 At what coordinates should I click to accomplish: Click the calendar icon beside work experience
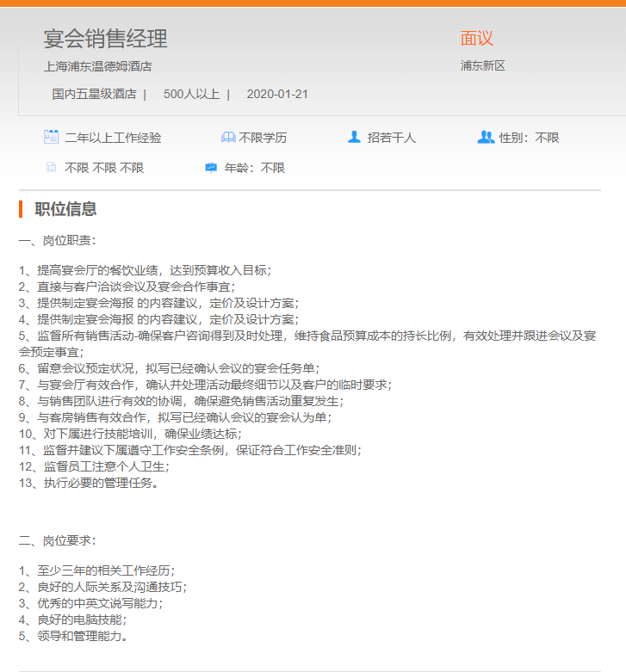click(51, 137)
